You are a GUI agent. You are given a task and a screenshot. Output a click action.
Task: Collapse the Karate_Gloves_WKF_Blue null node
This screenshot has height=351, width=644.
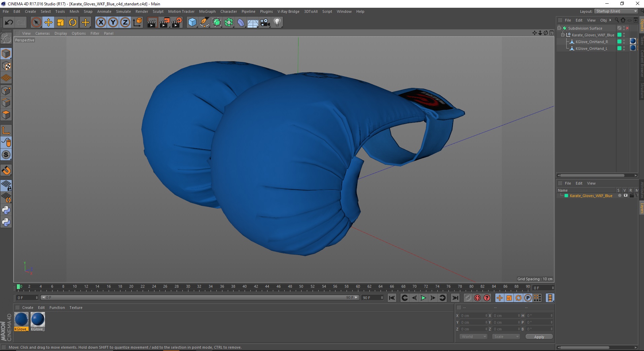[563, 35]
